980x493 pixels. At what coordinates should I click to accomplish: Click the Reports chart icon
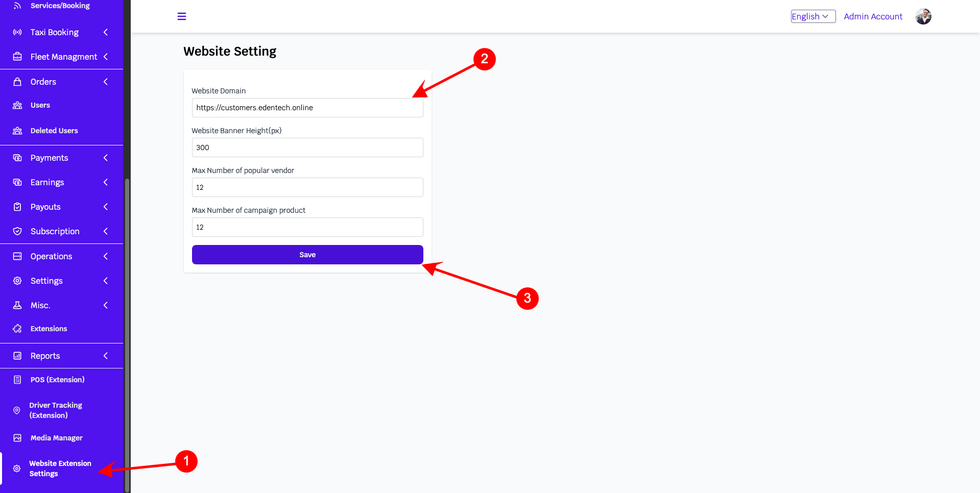click(x=17, y=356)
